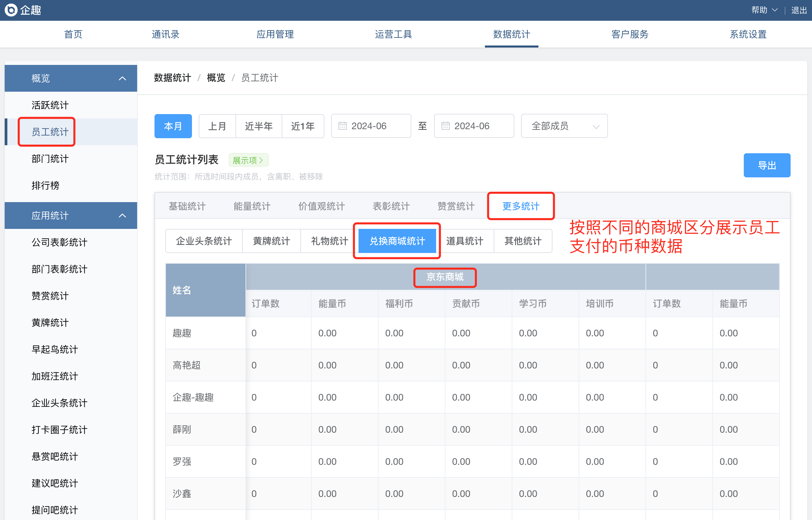This screenshot has height=520, width=812.
Task: Open the 全部成员 dropdown
Action: [564, 126]
